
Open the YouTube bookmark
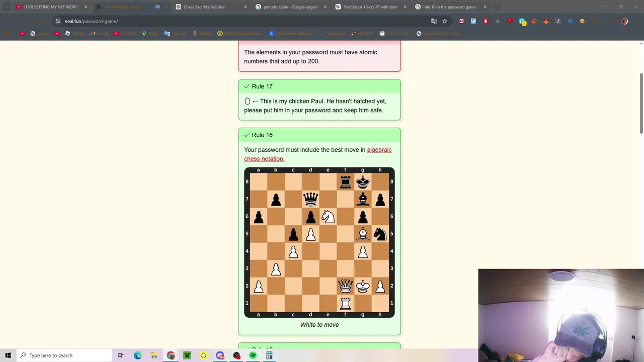pyautogui.click(x=125, y=34)
